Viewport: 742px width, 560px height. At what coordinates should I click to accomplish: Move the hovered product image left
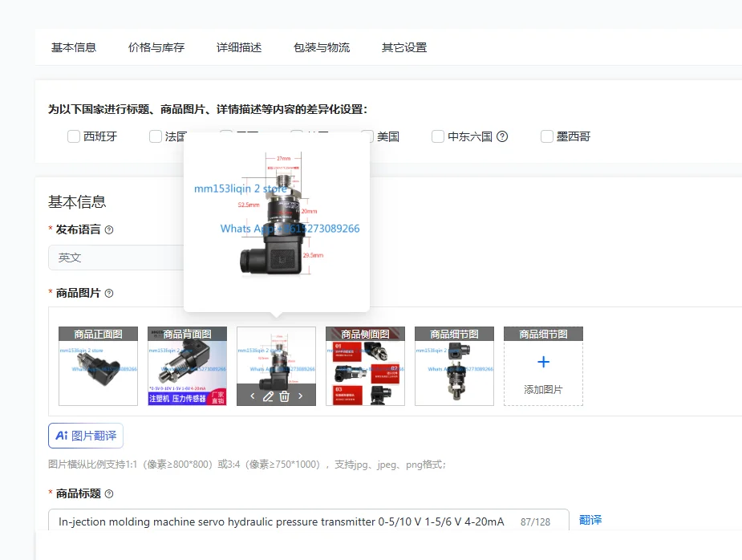coord(253,396)
